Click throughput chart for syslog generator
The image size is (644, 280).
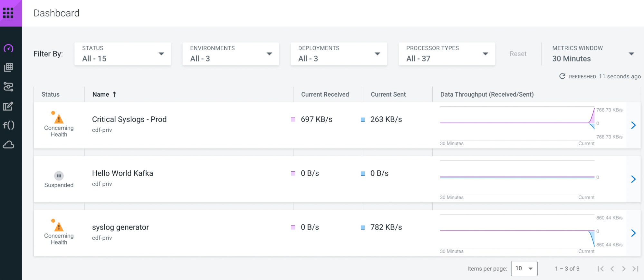[x=517, y=231]
